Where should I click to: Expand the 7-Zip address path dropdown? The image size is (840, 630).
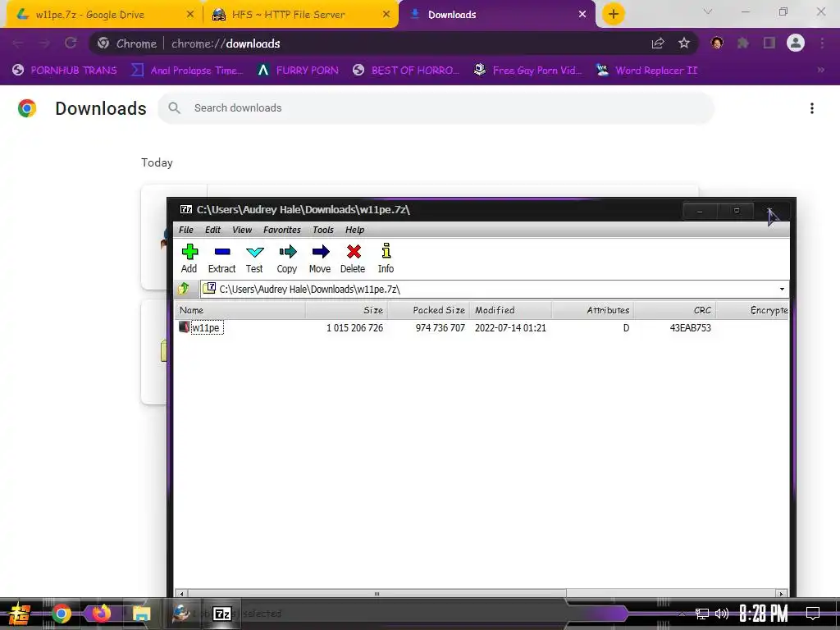point(782,290)
